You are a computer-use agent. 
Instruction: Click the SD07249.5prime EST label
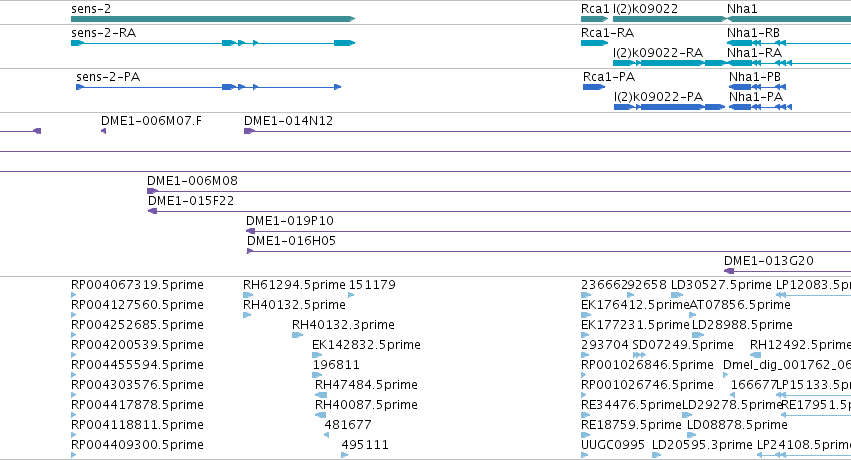coord(683,344)
